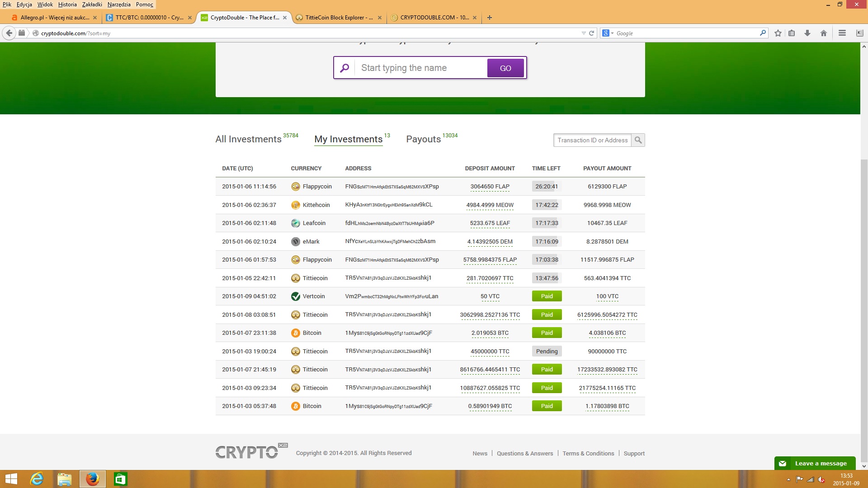The height and width of the screenshot is (488, 868).
Task: Click the 50 VTC deposit amount
Action: [x=490, y=296]
